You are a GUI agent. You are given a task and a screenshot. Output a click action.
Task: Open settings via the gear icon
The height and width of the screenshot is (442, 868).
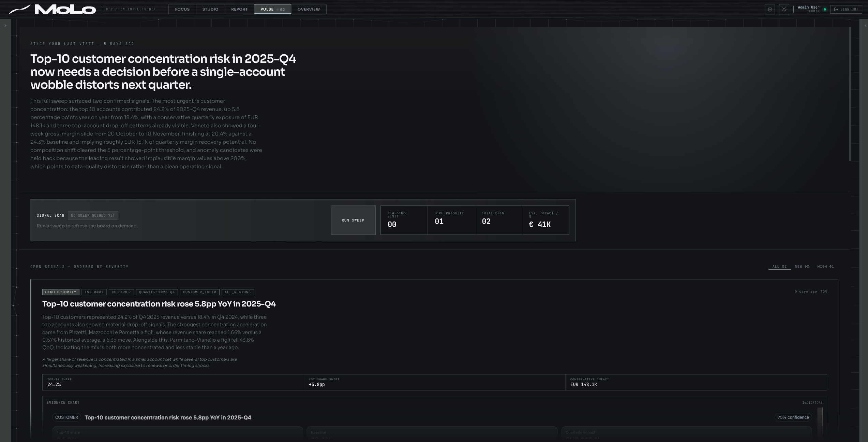(x=770, y=9)
